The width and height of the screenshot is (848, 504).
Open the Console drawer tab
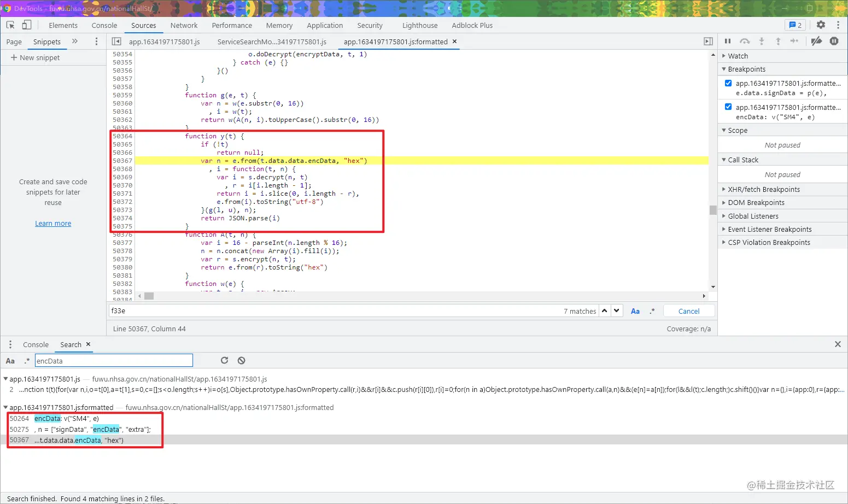[36, 344]
